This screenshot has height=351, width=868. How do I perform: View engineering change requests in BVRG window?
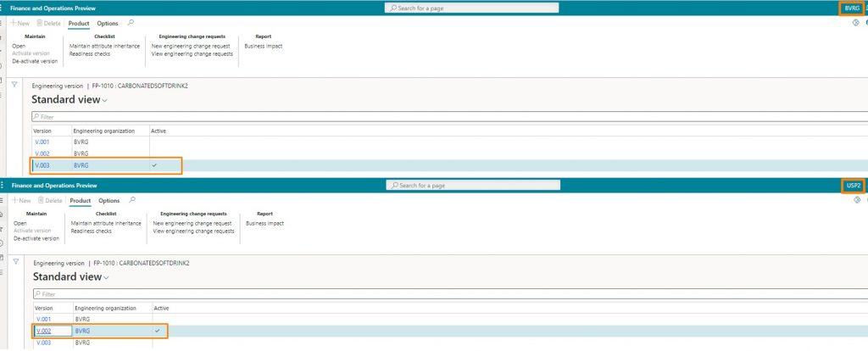point(192,53)
